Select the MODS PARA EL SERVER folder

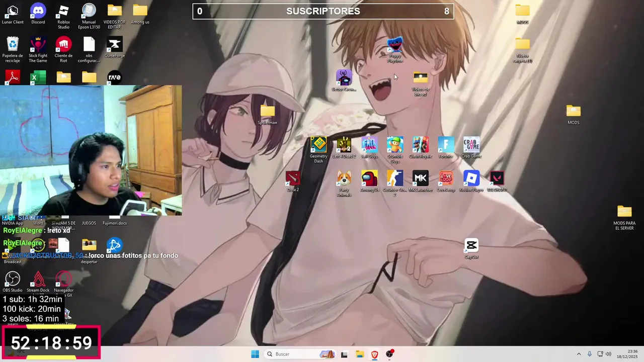pyautogui.click(x=624, y=217)
